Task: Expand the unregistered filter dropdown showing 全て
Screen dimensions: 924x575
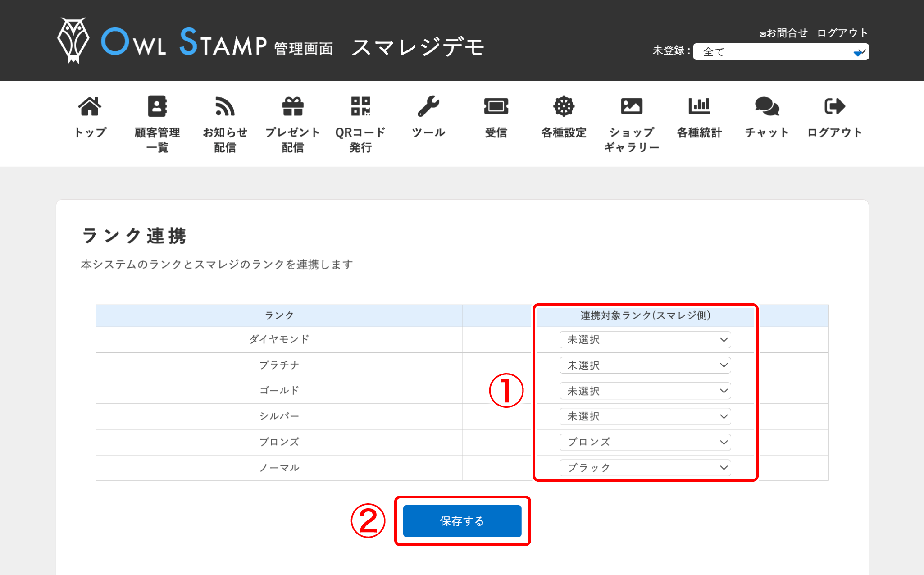Action: [780, 52]
